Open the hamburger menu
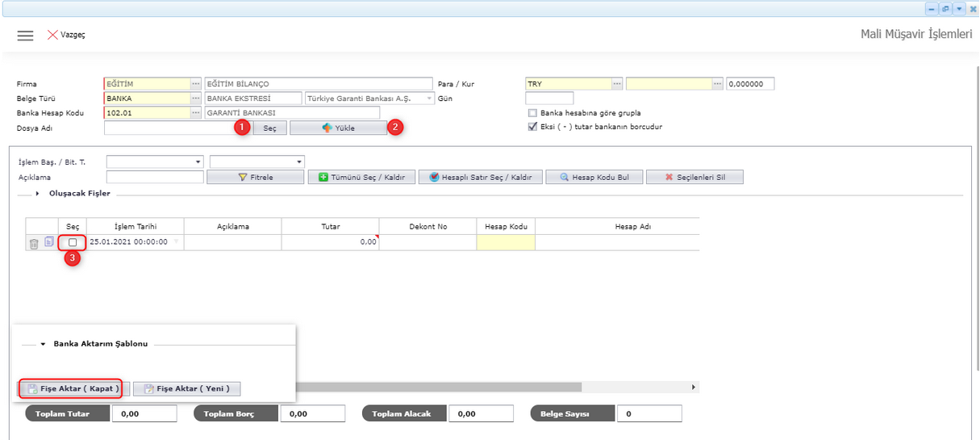The height and width of the screenshot is (440, 980). [25, 36]
